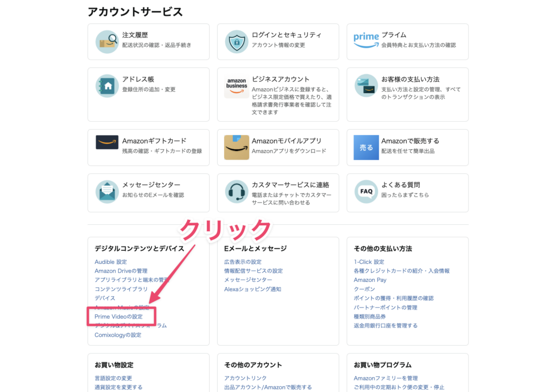Click 配送状況の確認・返品手続き description text

[157, 46]
